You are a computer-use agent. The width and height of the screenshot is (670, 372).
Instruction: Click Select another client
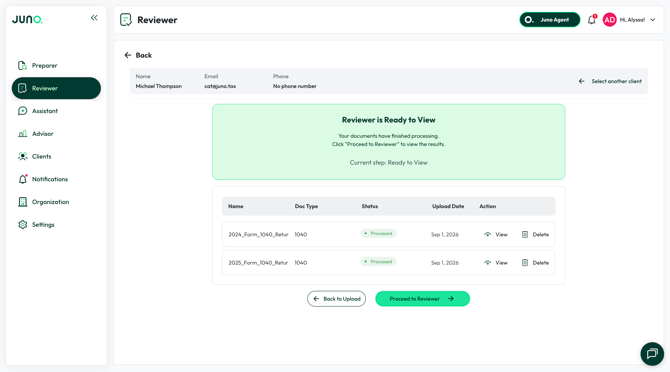610,81
